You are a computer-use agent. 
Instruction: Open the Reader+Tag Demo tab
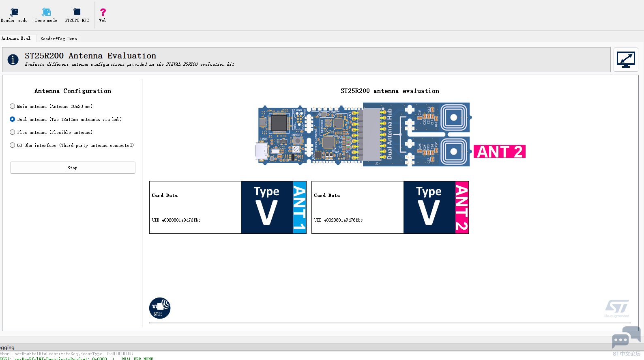point(59,39)
